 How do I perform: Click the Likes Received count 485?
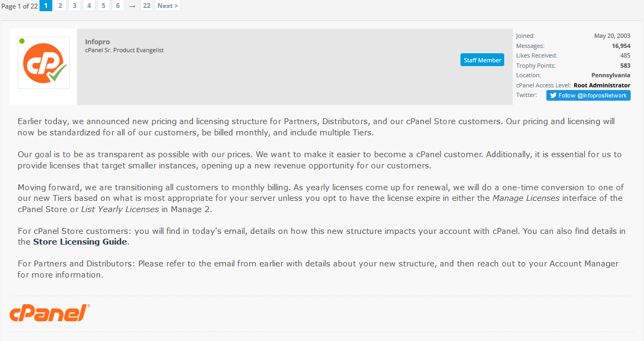pyautogui.click(x=625, y=55)
